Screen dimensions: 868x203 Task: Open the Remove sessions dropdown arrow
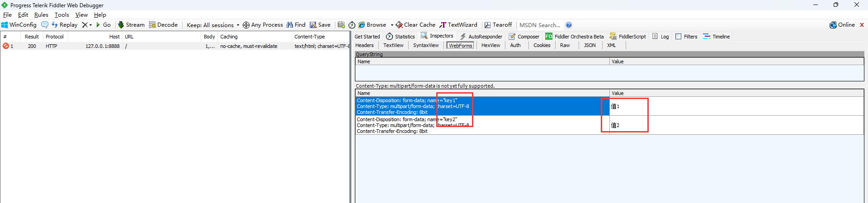(x=90, y=25)
